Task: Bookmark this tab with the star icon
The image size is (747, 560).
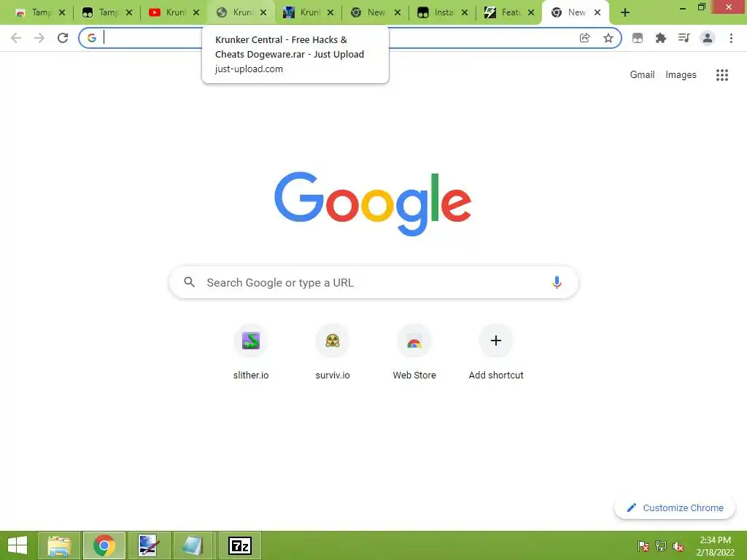Action: click(608, 38)
